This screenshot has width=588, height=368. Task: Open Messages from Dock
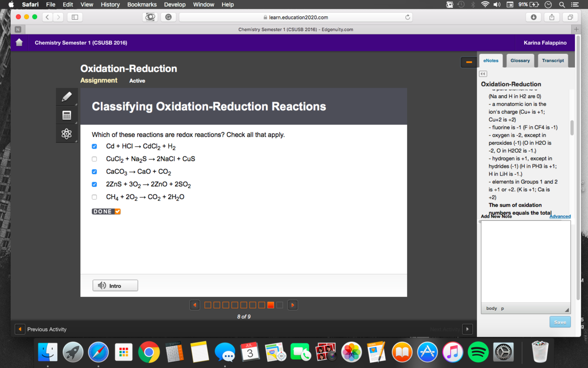(225, 352)
